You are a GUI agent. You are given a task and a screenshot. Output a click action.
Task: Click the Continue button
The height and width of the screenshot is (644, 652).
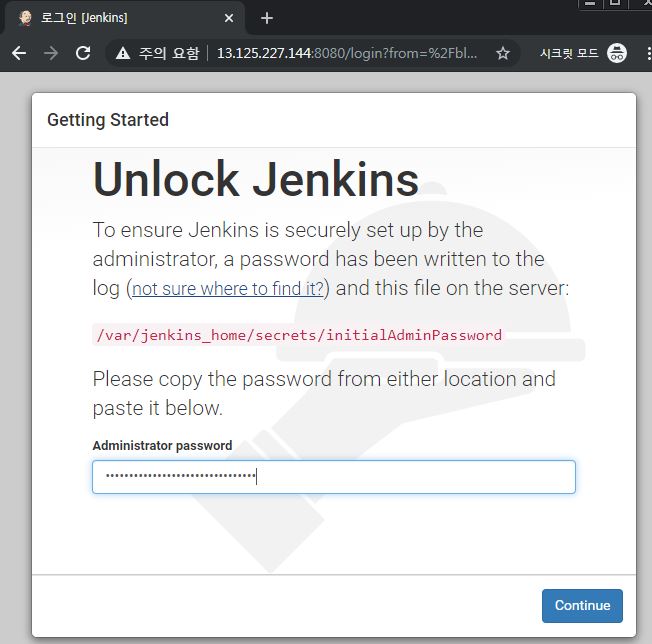point(582,606)
